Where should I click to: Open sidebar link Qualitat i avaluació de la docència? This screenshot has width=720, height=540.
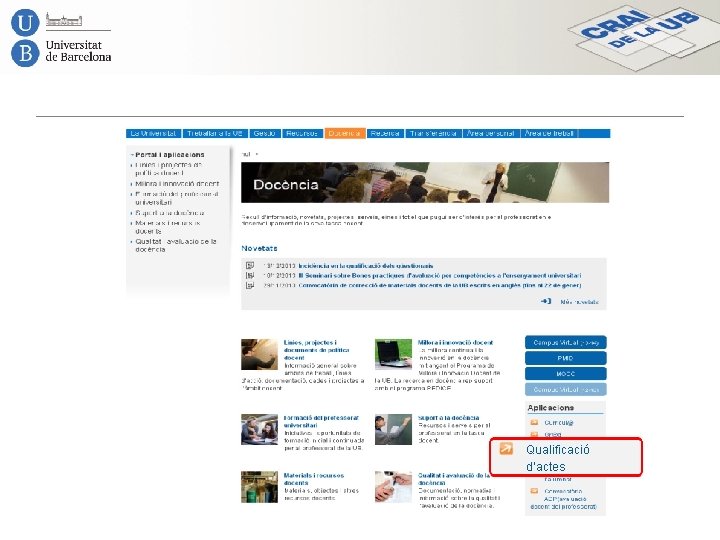(176, 245)
